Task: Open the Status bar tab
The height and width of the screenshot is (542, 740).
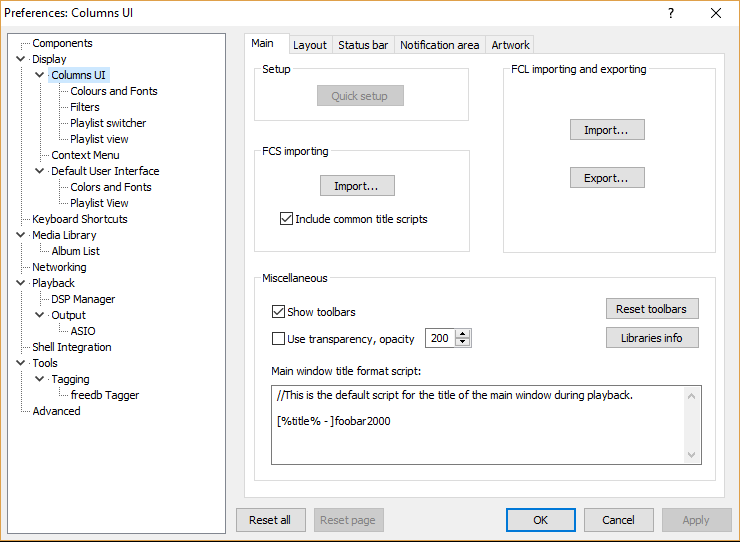Action: tap(362, 45)
